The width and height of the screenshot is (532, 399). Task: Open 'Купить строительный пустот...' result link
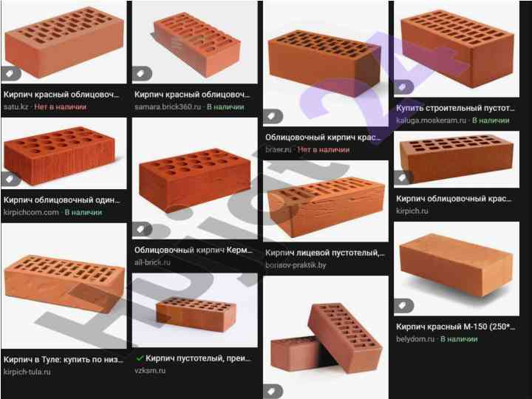[x=455, y=108]
